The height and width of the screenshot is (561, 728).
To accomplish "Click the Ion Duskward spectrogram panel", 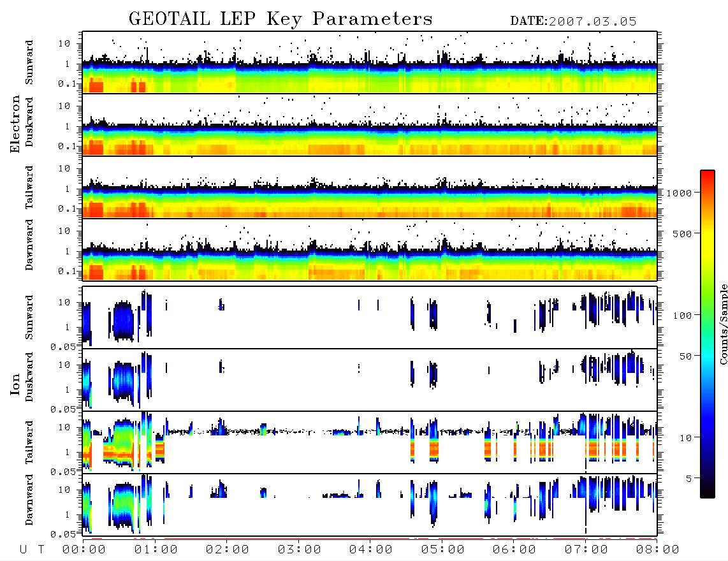I will point(370,379).
